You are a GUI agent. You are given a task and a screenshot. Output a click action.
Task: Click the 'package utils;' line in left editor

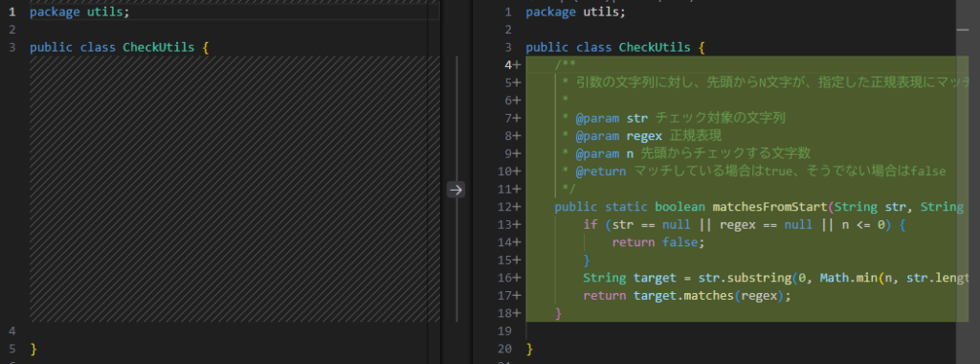(79, 11)
